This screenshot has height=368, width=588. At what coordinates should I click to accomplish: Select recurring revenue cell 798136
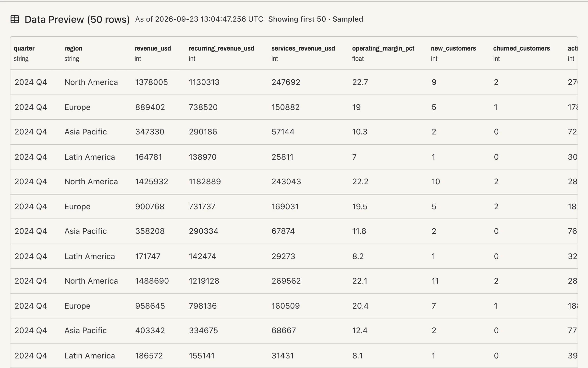click(x=203, y=306)
